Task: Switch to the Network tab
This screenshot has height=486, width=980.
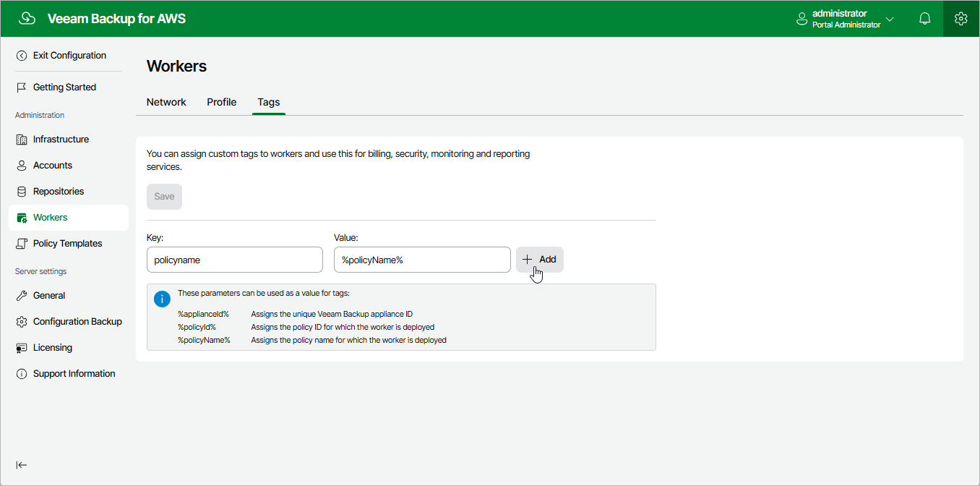Action: [x=166, y=102]
